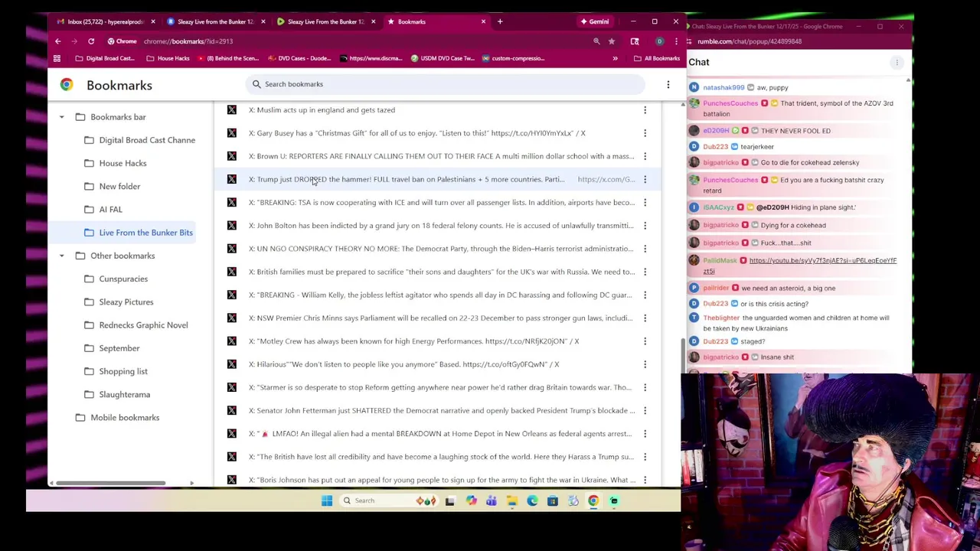Select Cunspuracies folder in tree
Screen dimensions: 980x551
[116, 279]
